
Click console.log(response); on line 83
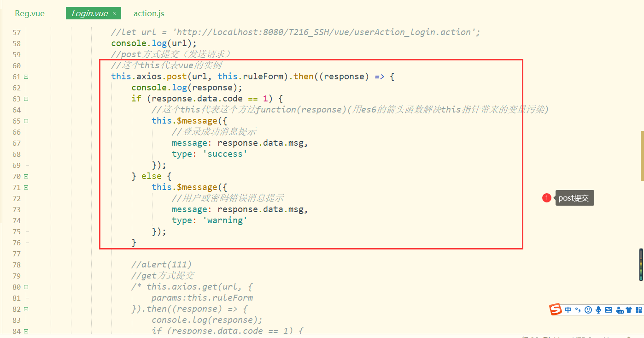tap(207, 320)
